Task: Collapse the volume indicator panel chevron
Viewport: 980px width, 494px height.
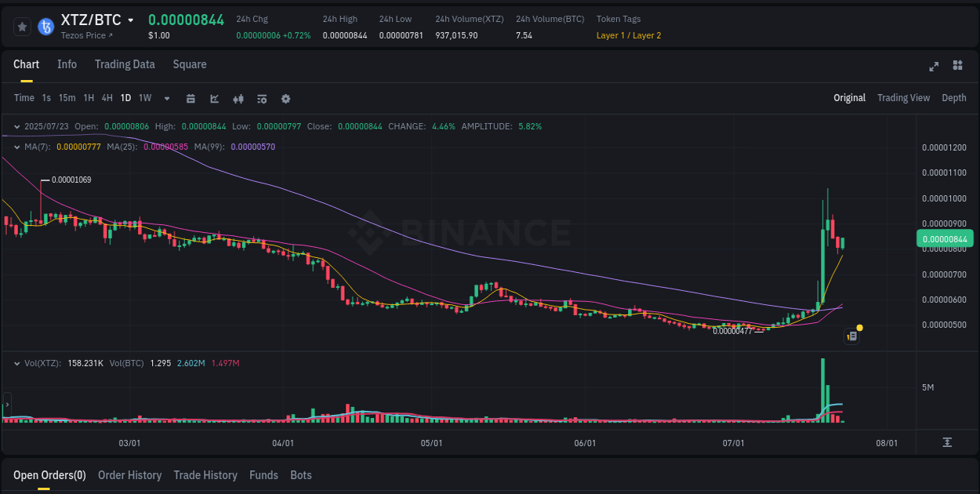Action: (16, 363)
